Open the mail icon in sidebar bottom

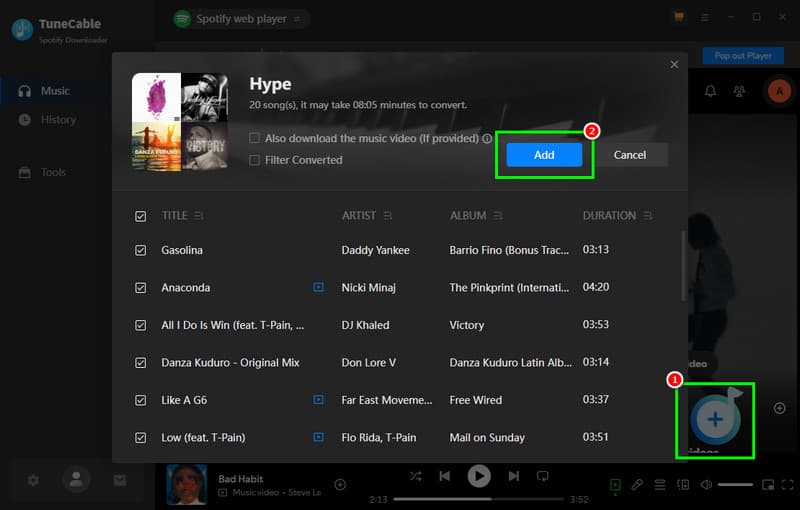click(119, 480)
